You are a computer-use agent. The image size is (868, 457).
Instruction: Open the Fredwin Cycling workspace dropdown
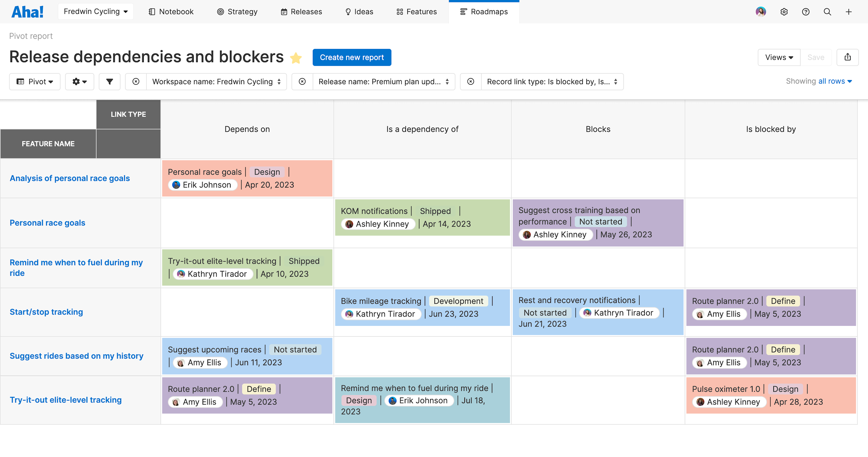96,12
